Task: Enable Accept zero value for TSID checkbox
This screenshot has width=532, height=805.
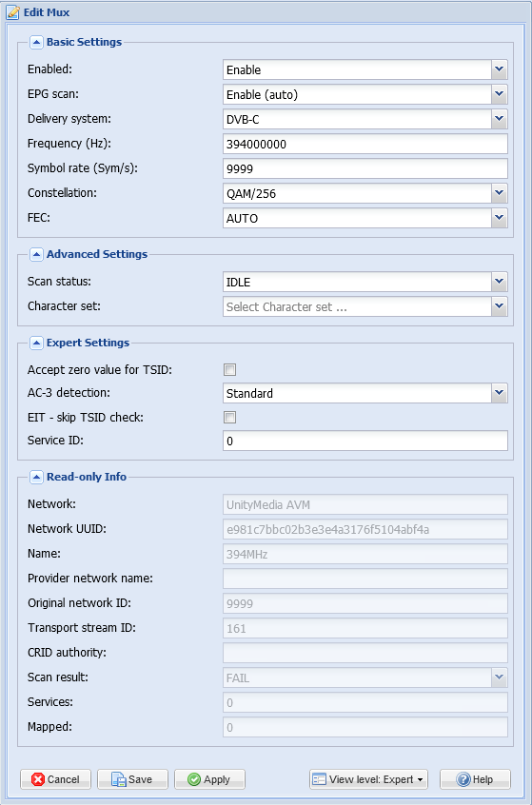Action: (230, 369)
